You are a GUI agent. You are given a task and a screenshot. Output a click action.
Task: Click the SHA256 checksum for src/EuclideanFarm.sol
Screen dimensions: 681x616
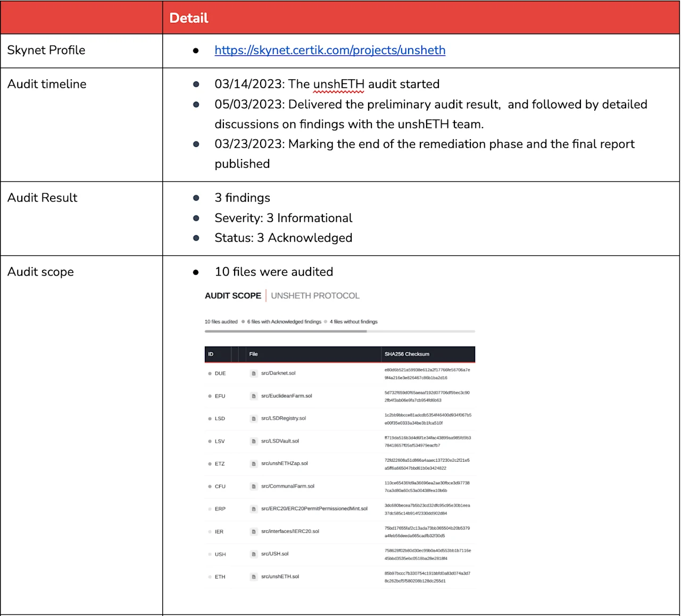(x=427, y=396)
